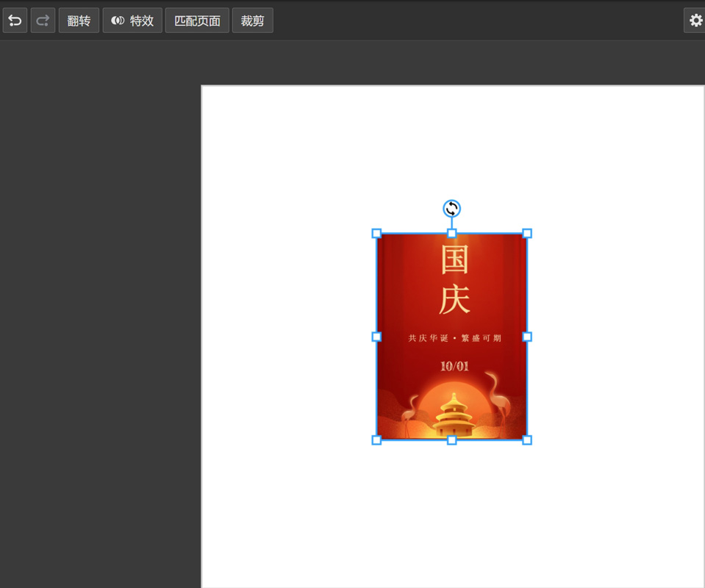Select the bottom-right resize handle
This screenshot has width=705, height=588.
(527, 440)
